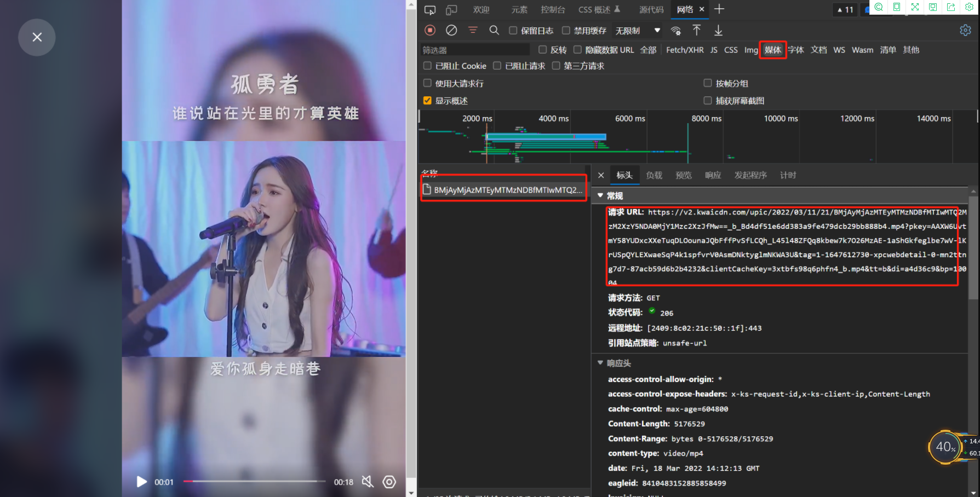Image resolution: width=980 pixels, height=497 pixels.
Task: Toggle device emulation icon
Action: point(451,10)
